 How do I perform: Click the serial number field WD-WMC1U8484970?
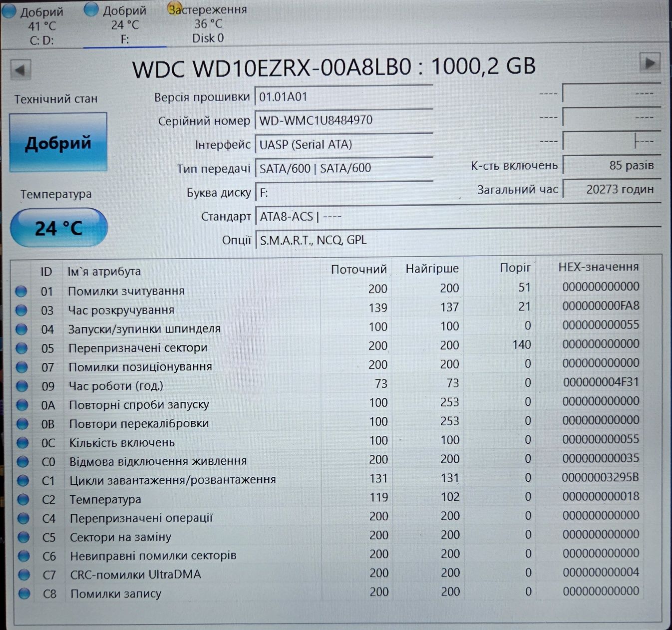coord(343,120)
